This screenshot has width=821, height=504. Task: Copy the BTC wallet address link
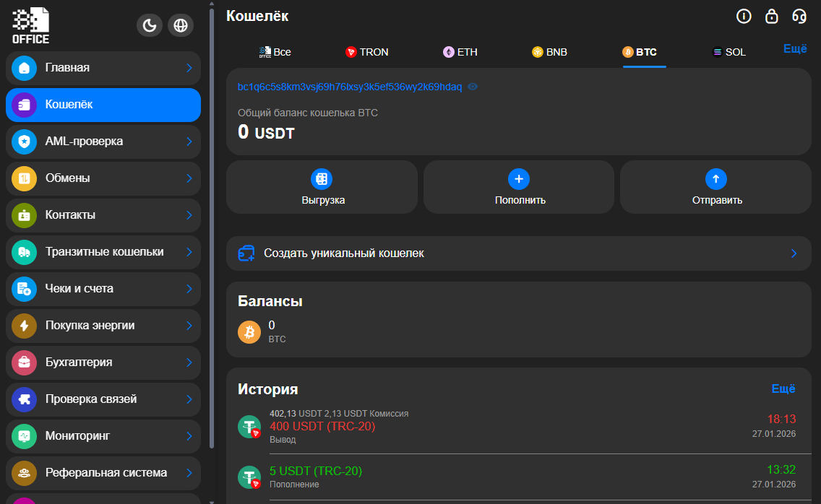(x=349, y=87)
